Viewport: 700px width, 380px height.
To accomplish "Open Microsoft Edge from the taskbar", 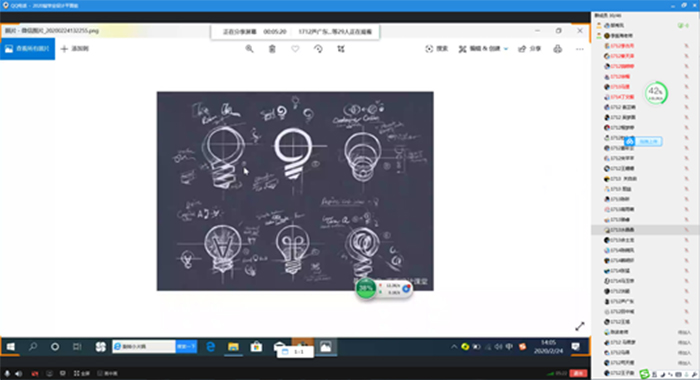I will click(x=211, y=347).
